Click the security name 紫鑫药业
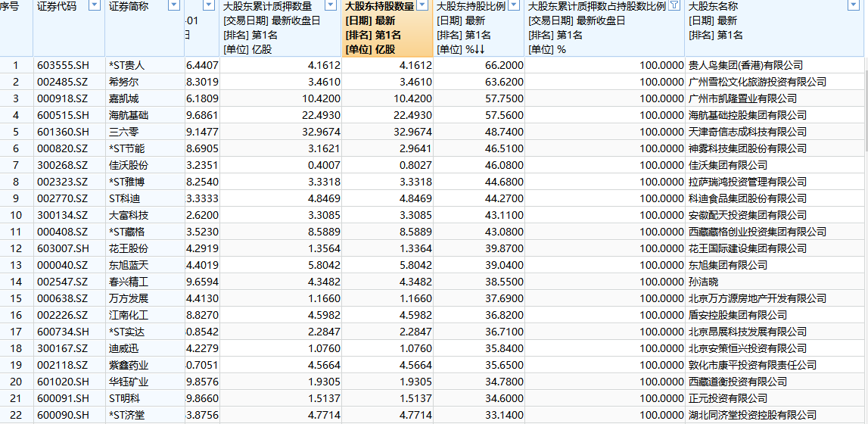The image size is (868, 424). tap(129, 365)
